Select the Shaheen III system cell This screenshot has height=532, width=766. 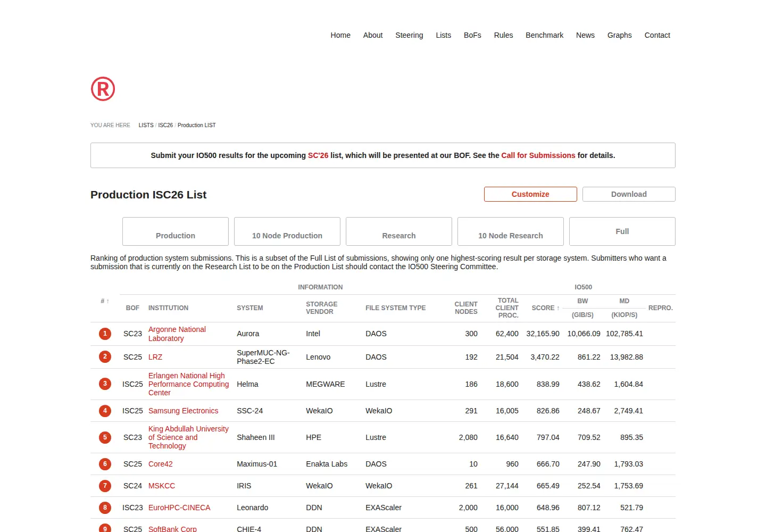256,437
